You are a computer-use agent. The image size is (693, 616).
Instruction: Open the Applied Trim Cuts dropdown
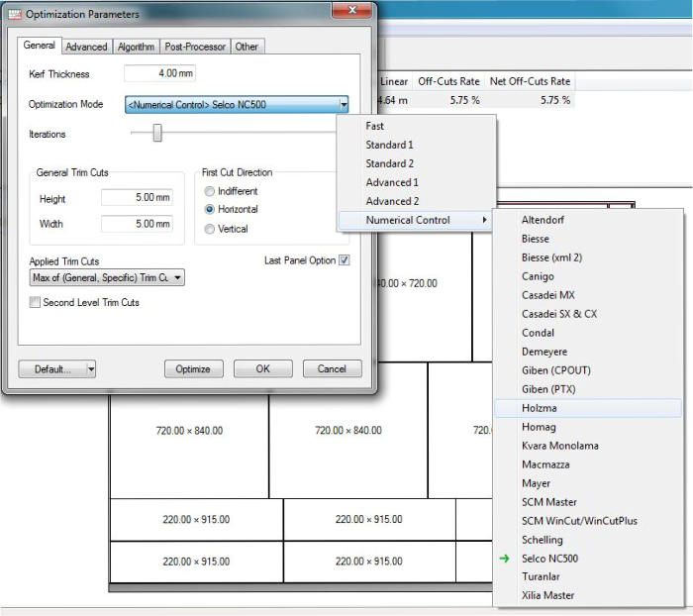(x=177, y=278)
